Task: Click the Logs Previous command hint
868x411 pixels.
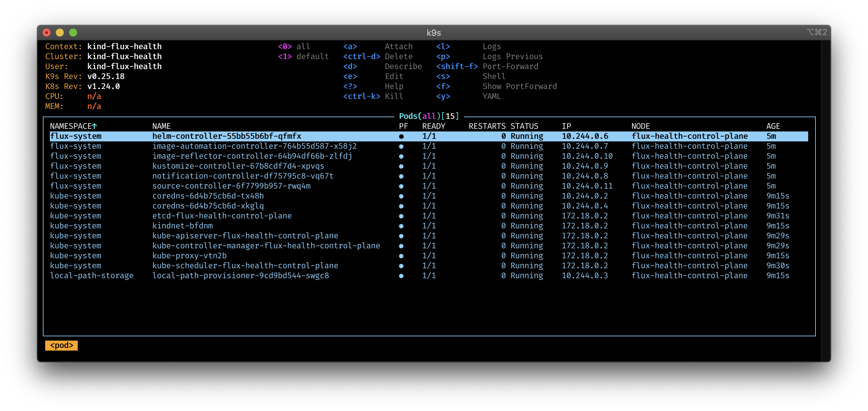Action: coord(512,56)
